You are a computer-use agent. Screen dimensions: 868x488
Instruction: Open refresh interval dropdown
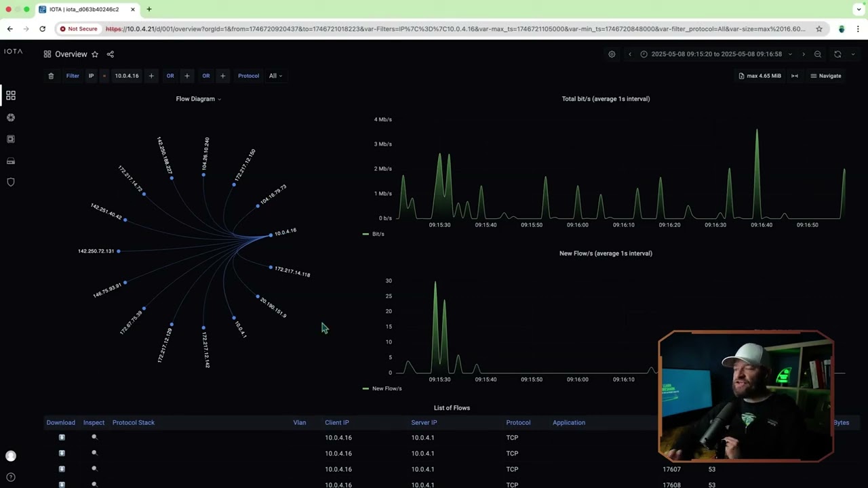click(x=853, y=54)
